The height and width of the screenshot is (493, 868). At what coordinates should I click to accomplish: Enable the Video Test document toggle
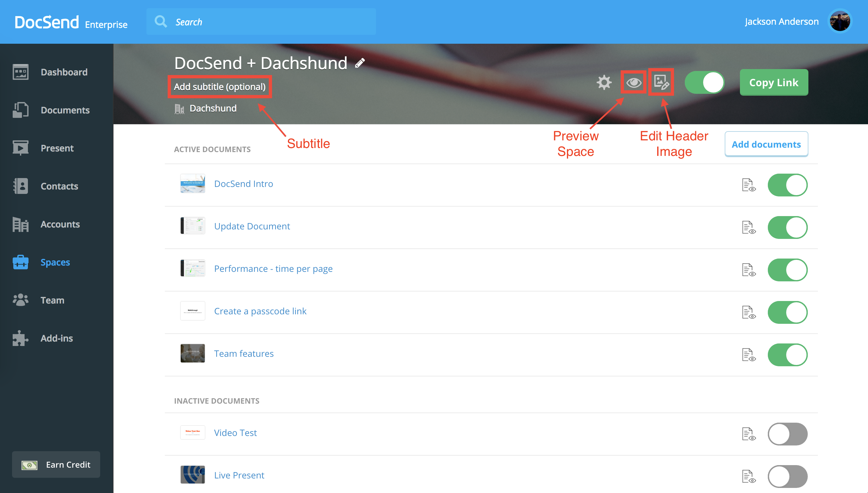[787, 434]
